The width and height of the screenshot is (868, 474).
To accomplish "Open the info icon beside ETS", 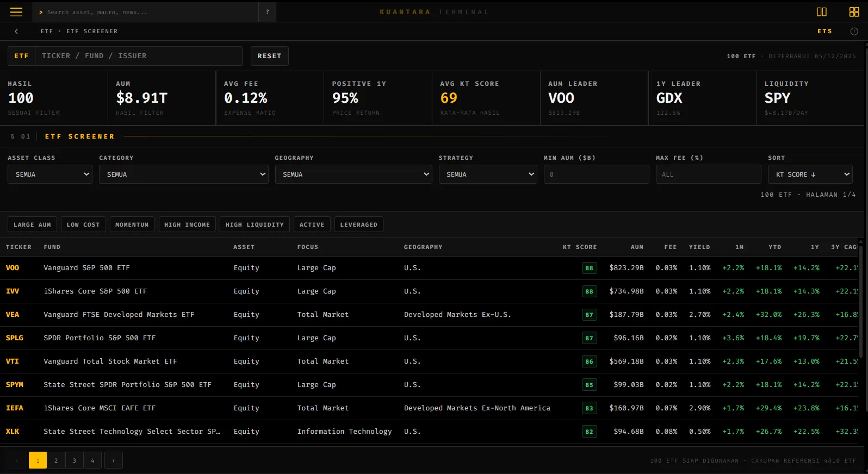I will coord(854,32).
